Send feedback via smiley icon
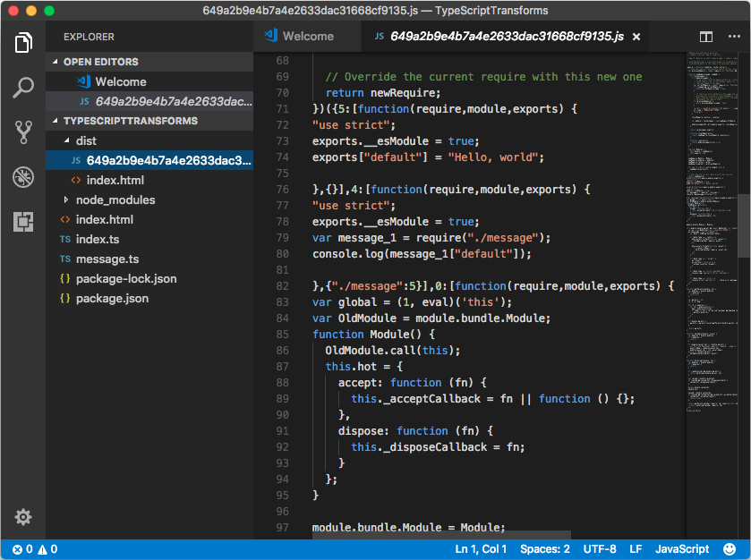 [729, 549]
